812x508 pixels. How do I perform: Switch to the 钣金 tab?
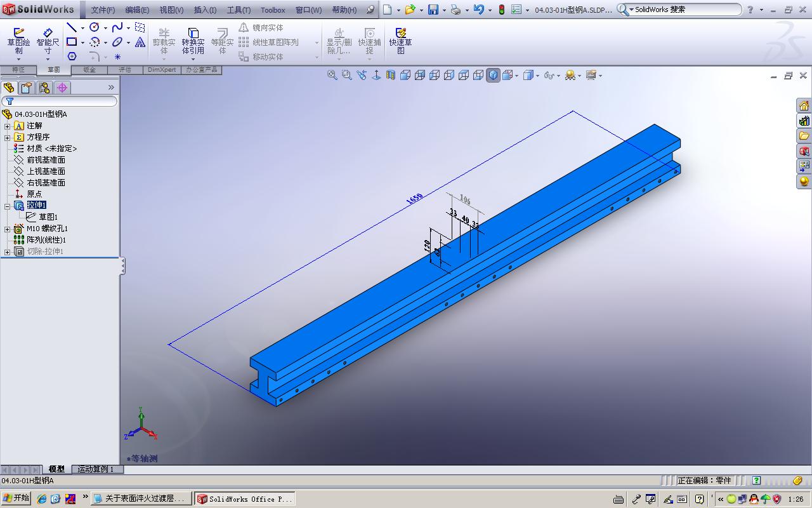[x=89, y=70]
